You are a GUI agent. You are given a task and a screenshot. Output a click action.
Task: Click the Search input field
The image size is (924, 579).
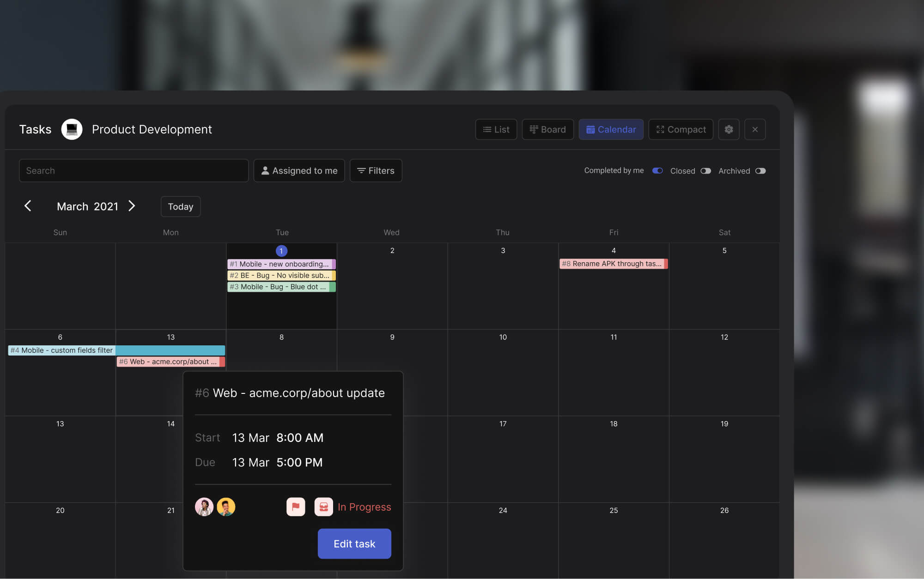[134, 170]
